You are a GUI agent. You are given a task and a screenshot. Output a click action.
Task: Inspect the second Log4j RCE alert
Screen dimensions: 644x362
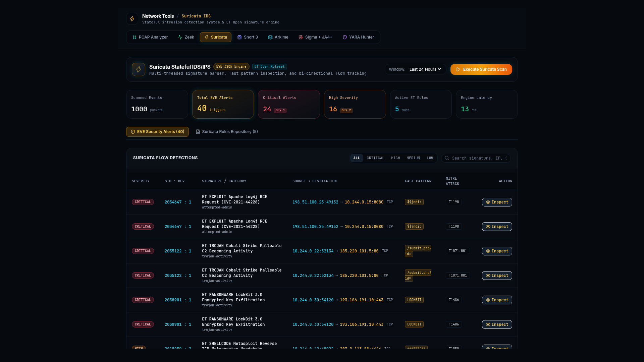click(497, 227)
